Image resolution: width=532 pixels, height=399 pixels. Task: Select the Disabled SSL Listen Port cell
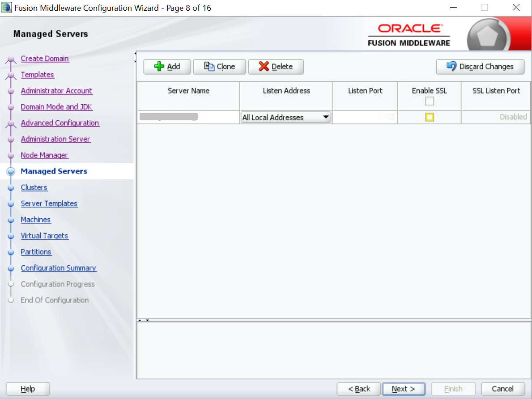496,117
